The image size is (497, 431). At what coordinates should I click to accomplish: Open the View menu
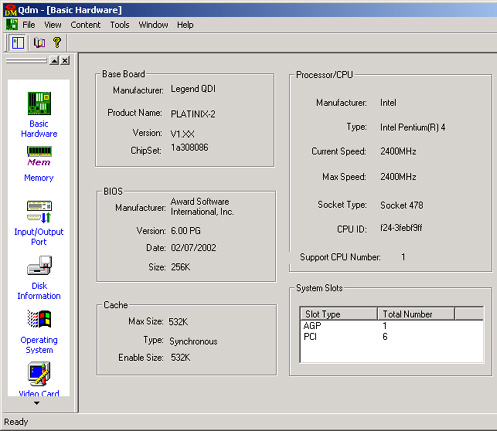(x=53, y=25)
